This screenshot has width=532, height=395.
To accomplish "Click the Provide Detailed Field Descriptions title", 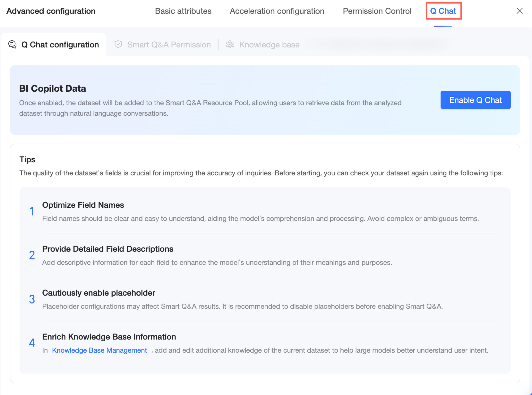I will coord(108,249).
